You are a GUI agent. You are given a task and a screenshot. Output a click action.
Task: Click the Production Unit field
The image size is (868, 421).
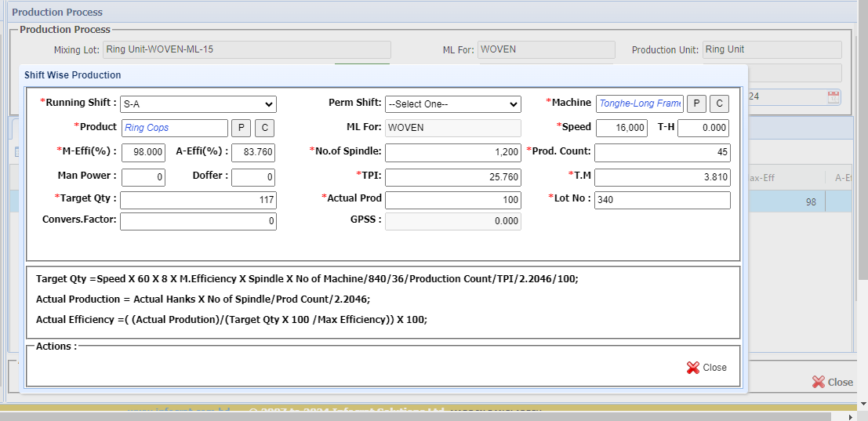click(x=772, y=50)
